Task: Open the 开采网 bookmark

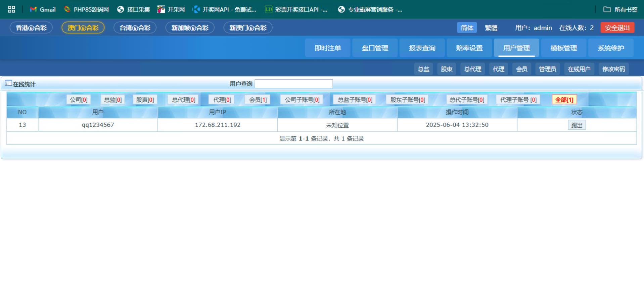Action: tap(171, 9)
